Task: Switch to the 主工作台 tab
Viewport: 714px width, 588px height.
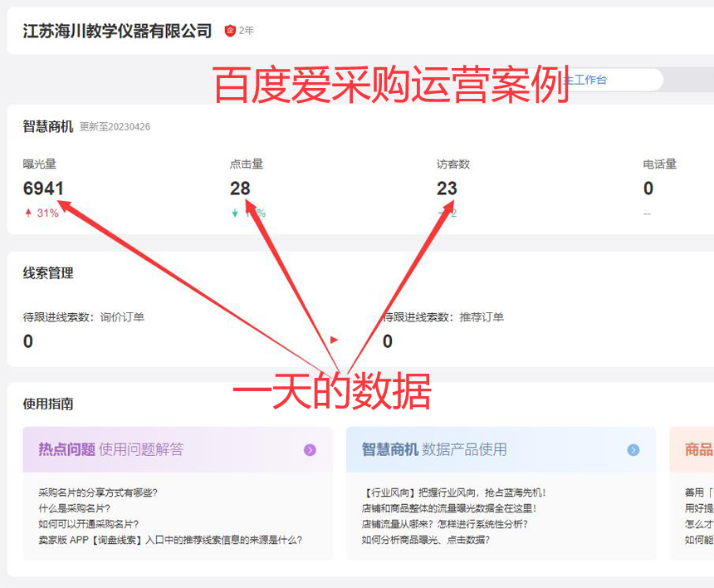Action: 585,80
